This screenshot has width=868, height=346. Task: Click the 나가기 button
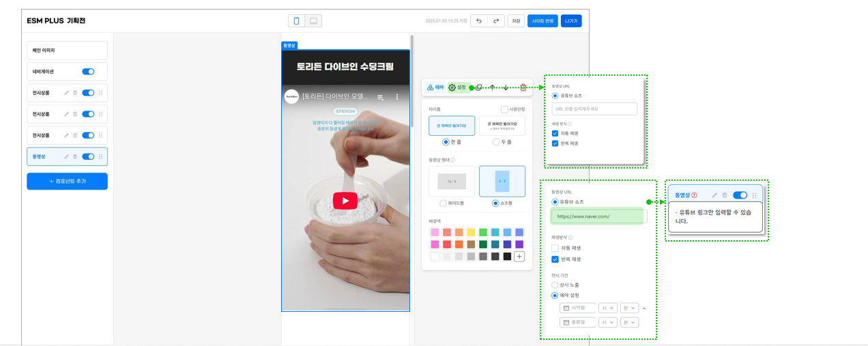[571, 21]
